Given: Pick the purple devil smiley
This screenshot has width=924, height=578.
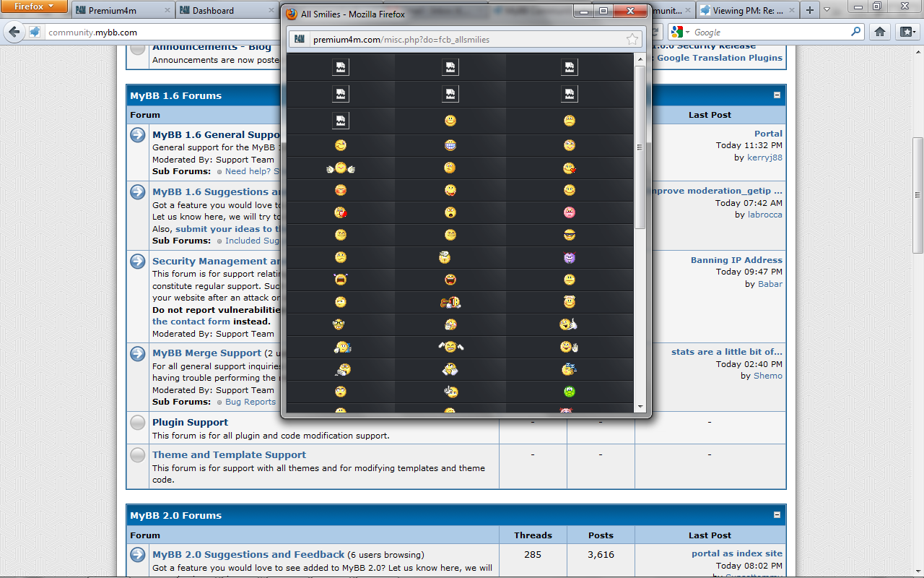Looking at the screenshot, I should 570,257.
